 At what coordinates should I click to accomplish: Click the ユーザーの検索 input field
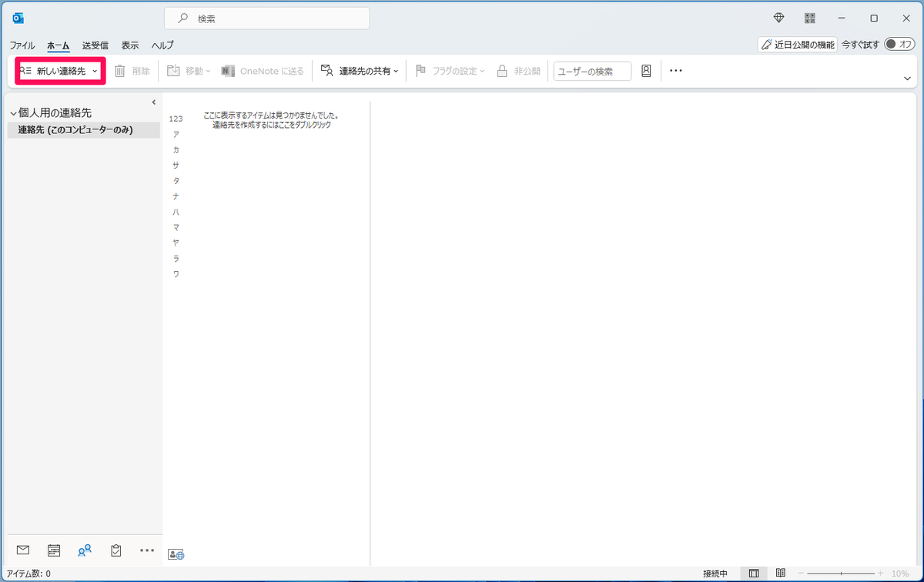pos(592,71)
